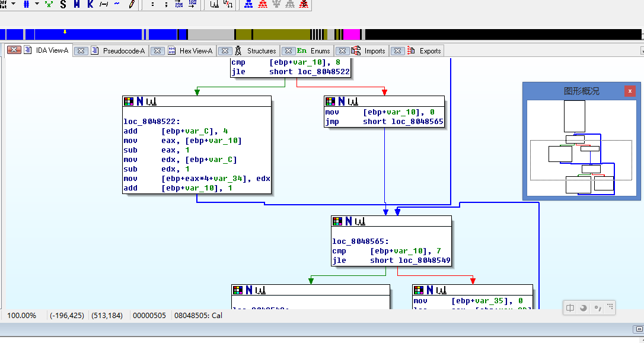This screenshot has width=644, height=343.
Task: Click the 'jle short loc_8048549' instruction
Action: click(x=391, y=261)
